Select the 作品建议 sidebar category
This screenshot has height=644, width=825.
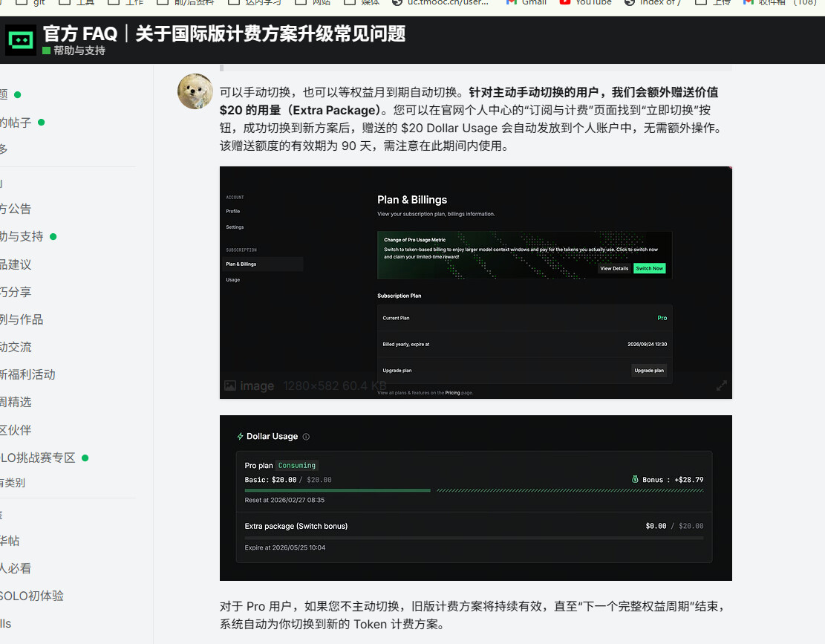pos(16,264)
